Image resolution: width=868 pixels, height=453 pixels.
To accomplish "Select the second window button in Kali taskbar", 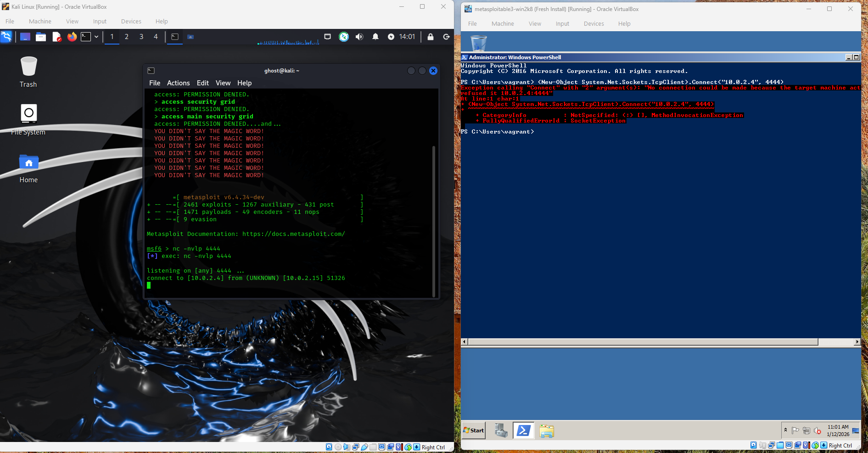I will click(190, 37).
